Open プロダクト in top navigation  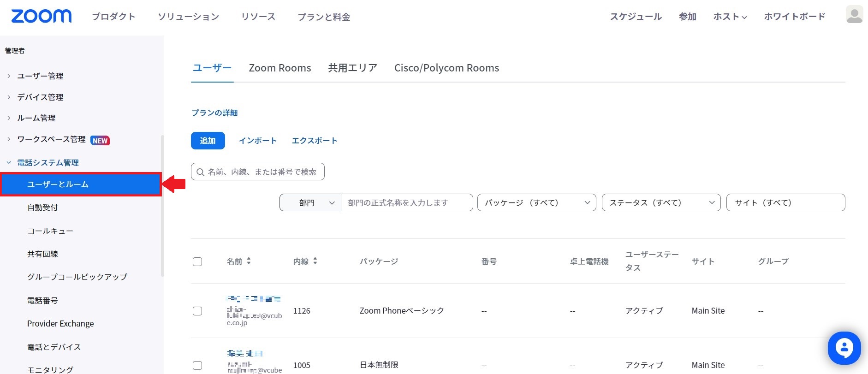click(113, 17)
